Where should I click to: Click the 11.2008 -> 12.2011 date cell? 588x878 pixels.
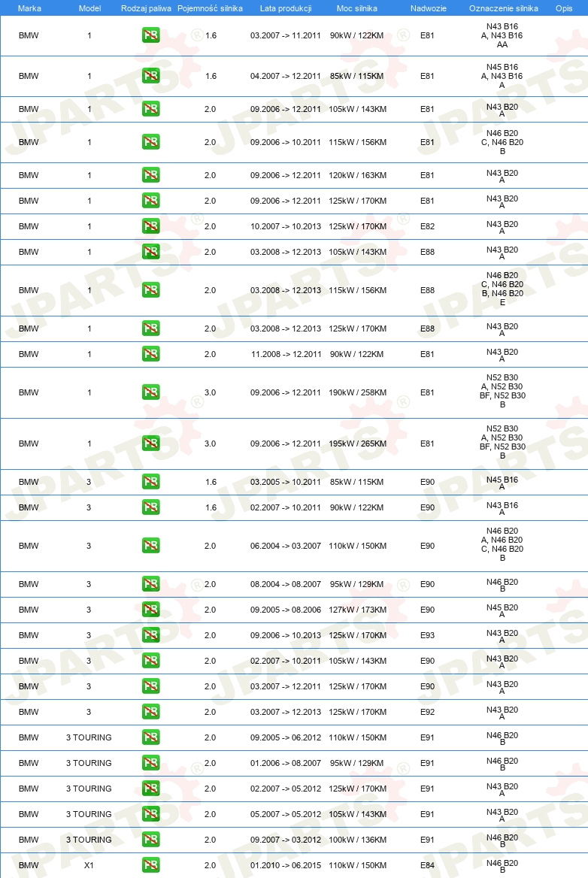click(286, 354)
